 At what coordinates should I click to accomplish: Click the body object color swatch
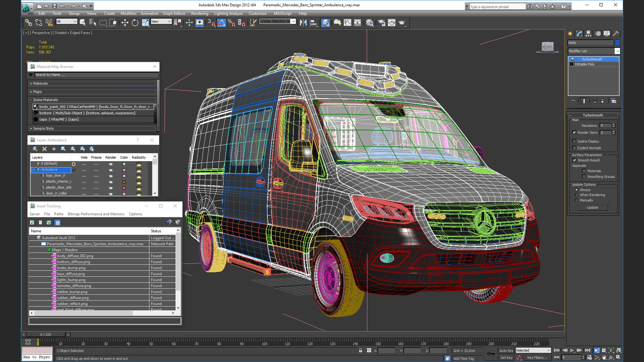pos(617,43)
